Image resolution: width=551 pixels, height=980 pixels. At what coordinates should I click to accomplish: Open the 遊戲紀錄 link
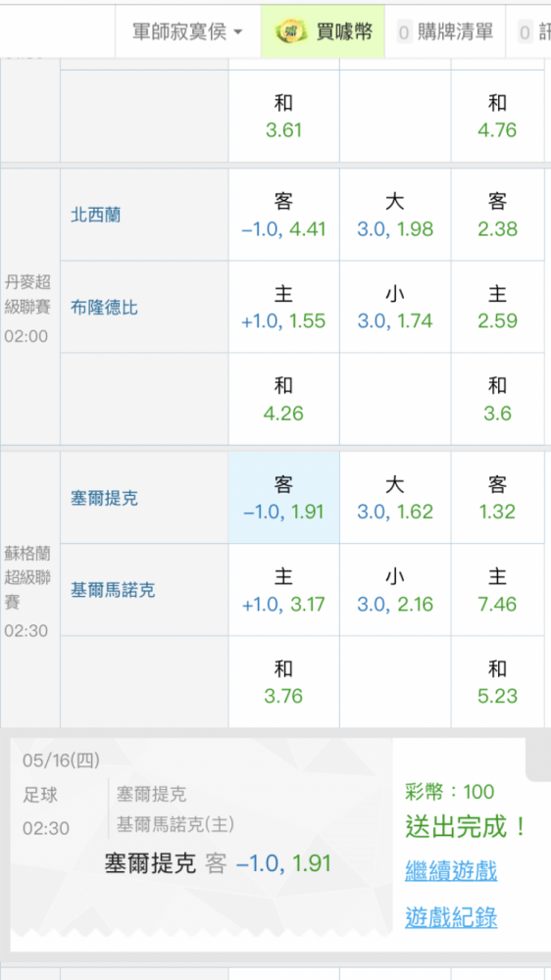click(x=451, y=917)
